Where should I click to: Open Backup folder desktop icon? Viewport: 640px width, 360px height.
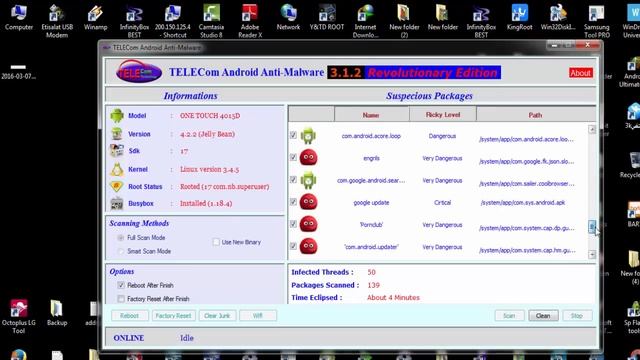(x=56, y=313)
